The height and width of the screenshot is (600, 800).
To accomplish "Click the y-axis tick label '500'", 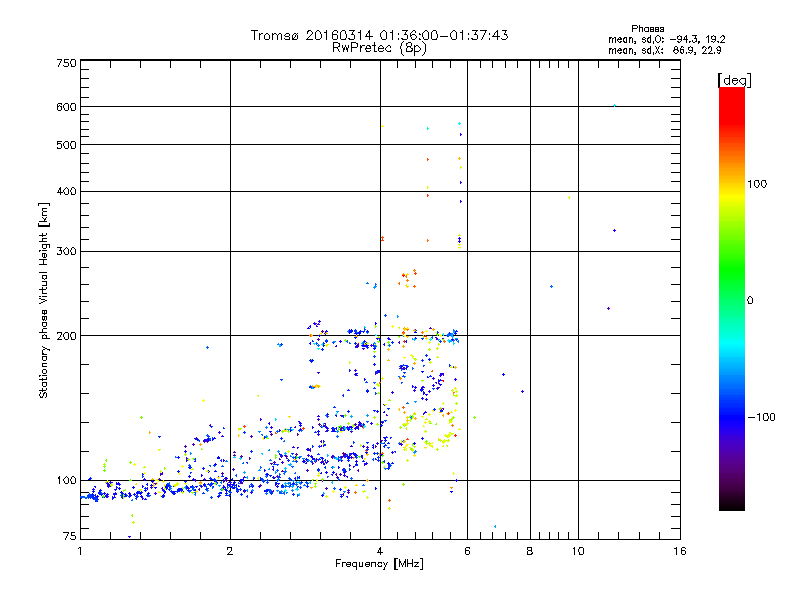I will 67,145.
